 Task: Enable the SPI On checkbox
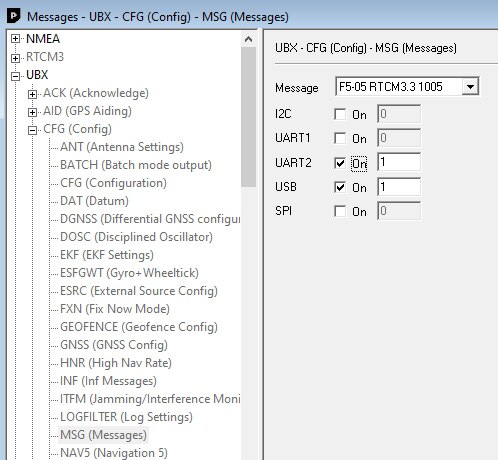coord(340,211)
